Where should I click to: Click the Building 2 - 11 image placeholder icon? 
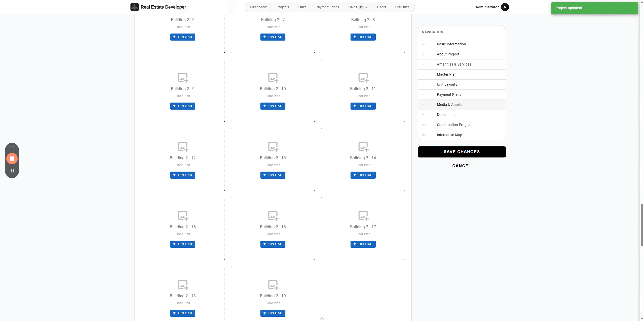[x=363, y=78]
